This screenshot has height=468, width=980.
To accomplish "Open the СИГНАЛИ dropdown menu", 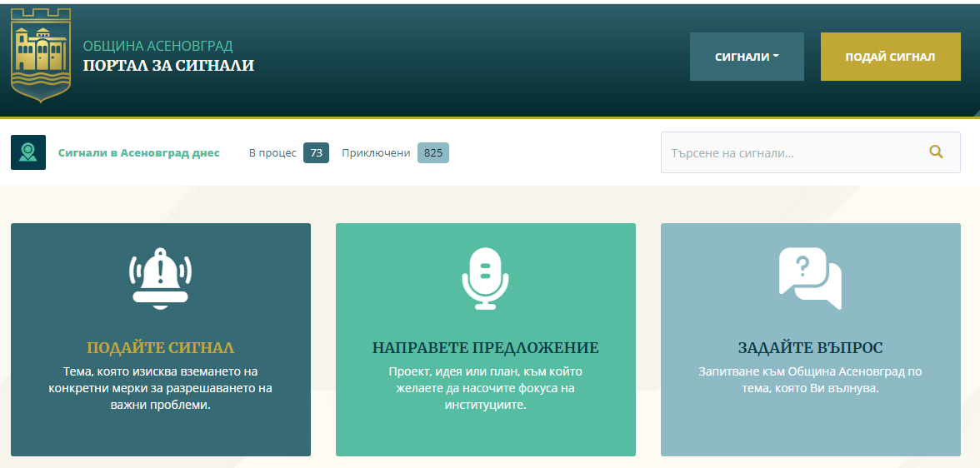I will click(x=747, y=57).
